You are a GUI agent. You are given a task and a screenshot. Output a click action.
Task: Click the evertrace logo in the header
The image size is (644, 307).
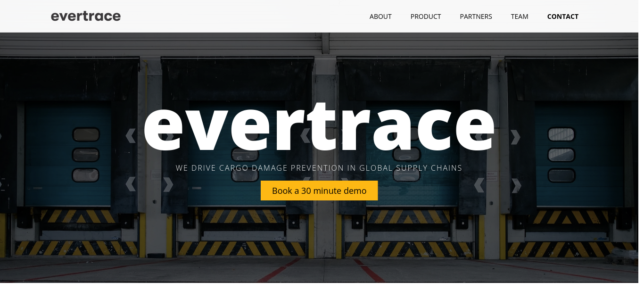[x=86, y=17]
